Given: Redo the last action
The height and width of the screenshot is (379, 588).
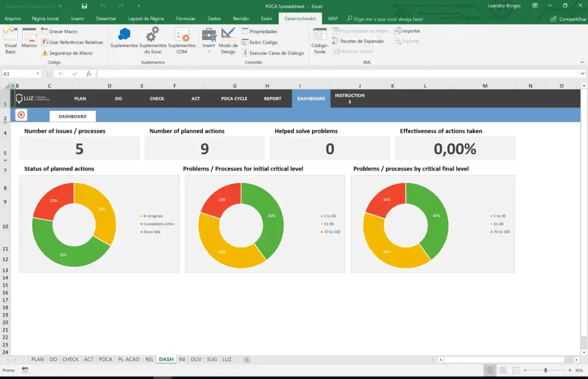Looking at the screenshot, I should [121, 6].
